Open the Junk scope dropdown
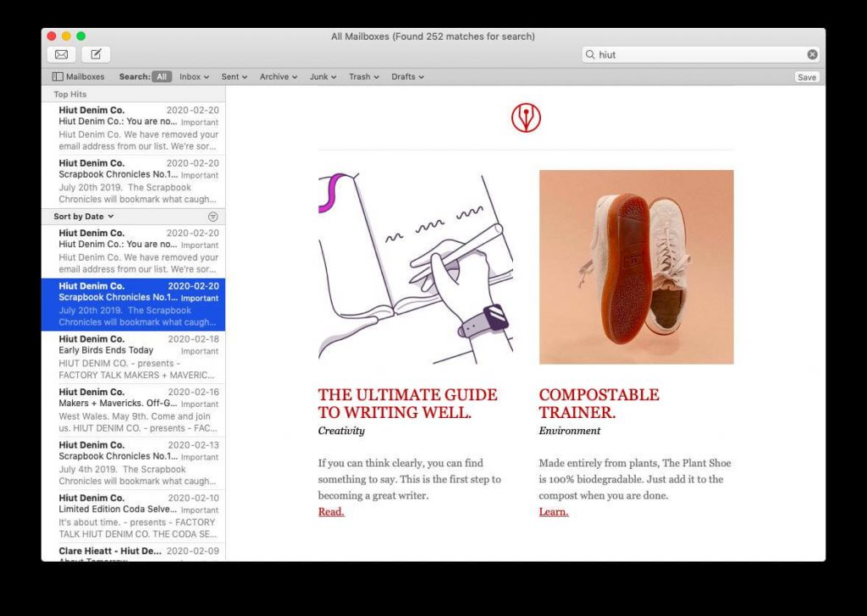This screenshot has width=867, height=616. click(323, 77)
